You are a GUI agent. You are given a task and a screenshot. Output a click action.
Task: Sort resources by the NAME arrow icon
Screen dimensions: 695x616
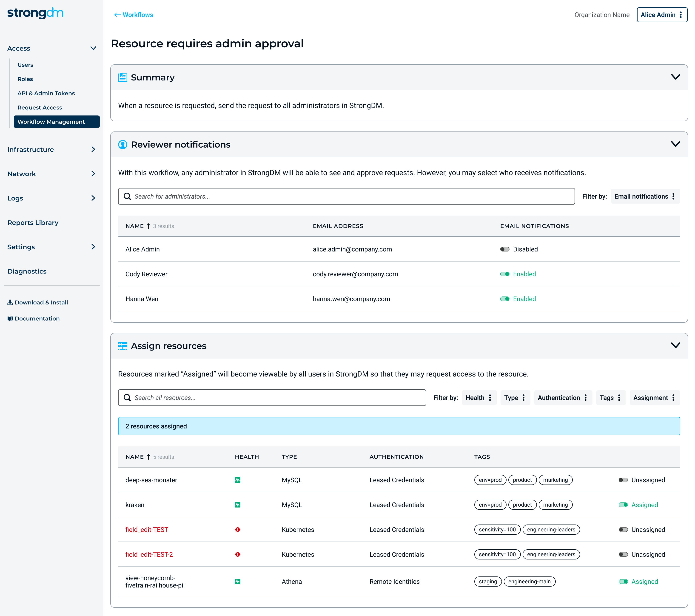[x=148, y=457]
